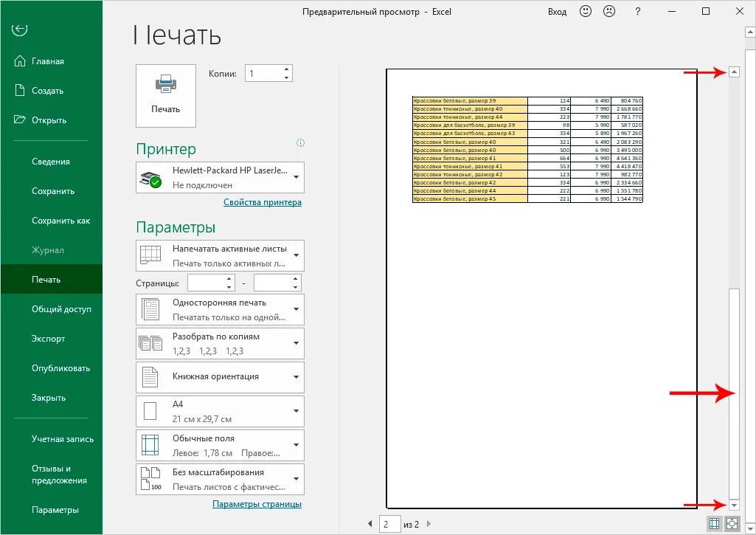Open Сведения in the sidebar
This screenshot has width=756, height=535.
pos(51,162)
